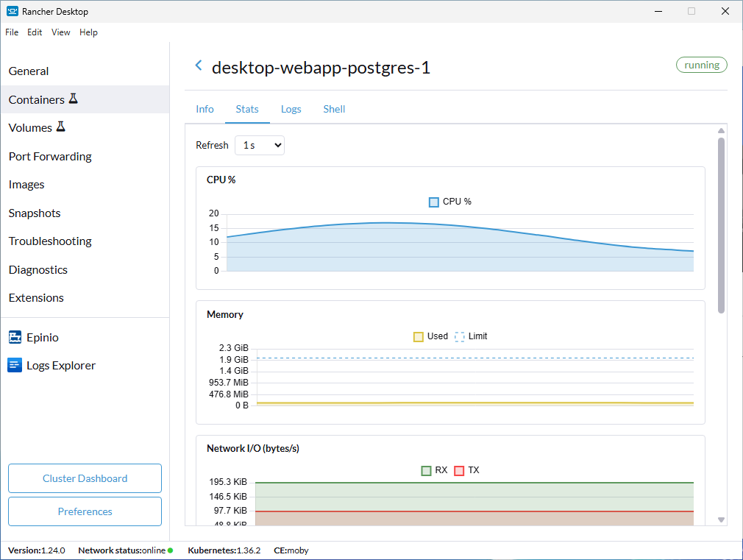This screenshot has height=560, width=743.
Task: Click the stats panel vertical scrollbar thumb
Action: pos(721,226)
